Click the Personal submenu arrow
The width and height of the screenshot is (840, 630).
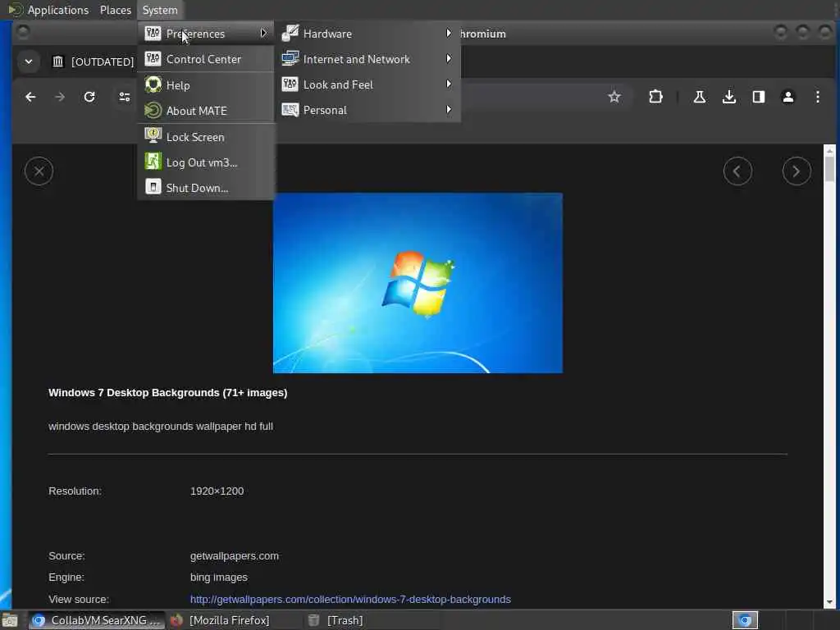point(449,109)
